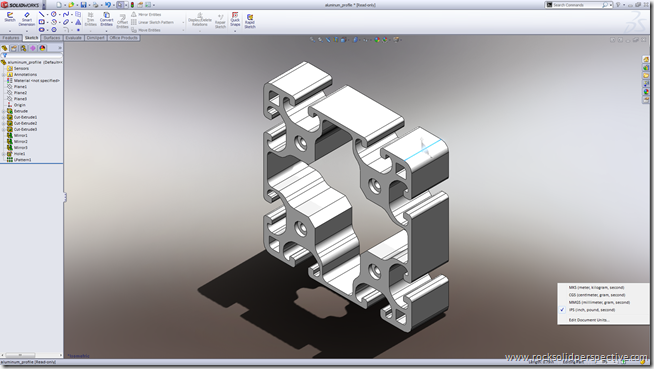
Task: Open Display/Delete Relations tool
Action: pos(200,20)
